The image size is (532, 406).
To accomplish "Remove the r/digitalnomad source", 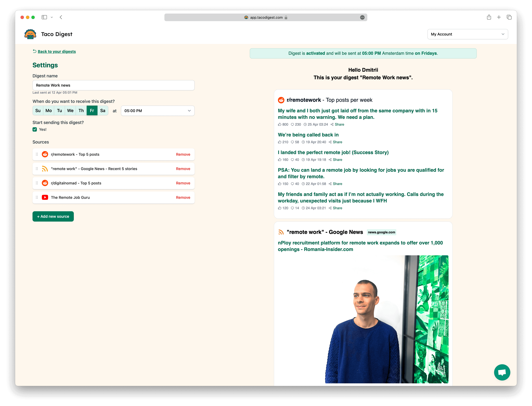I will 183,183.
